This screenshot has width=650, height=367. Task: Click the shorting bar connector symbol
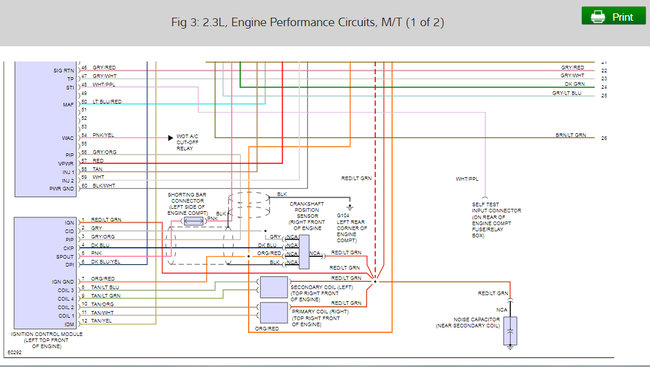click(x=194, y=221)
